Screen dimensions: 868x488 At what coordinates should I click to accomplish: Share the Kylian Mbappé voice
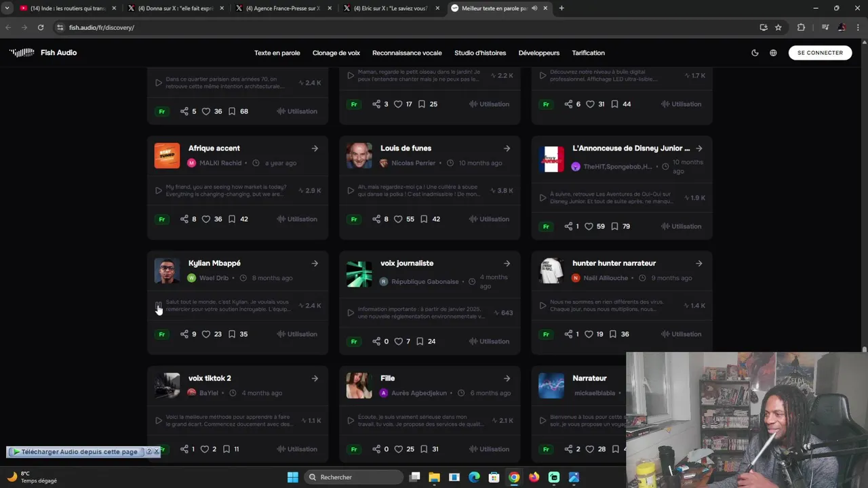coord(184,334)
